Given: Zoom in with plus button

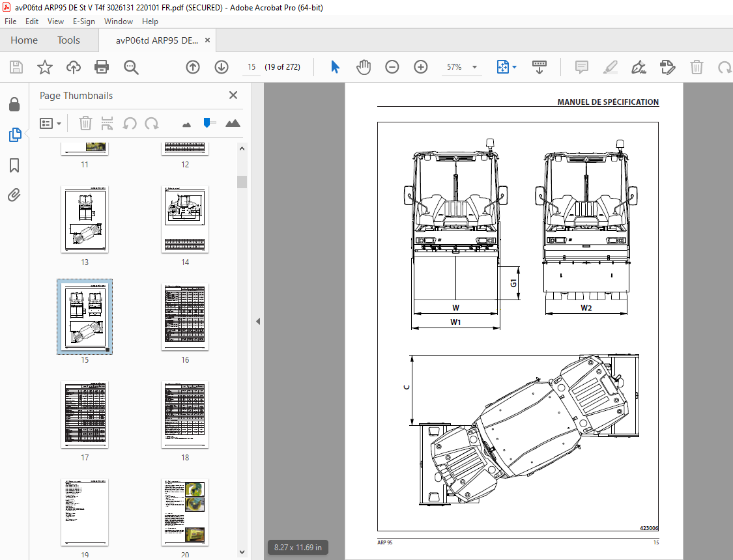Looking at the screenshot, I should pos(421,67).
